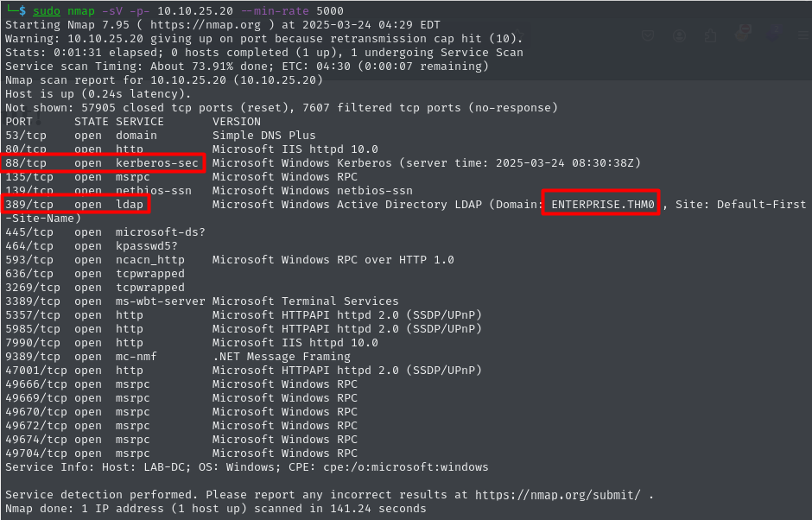This screenshot has width=812, height=520.
Task: Click the 445/tcp microsoft-ds row
Action: 105,232
